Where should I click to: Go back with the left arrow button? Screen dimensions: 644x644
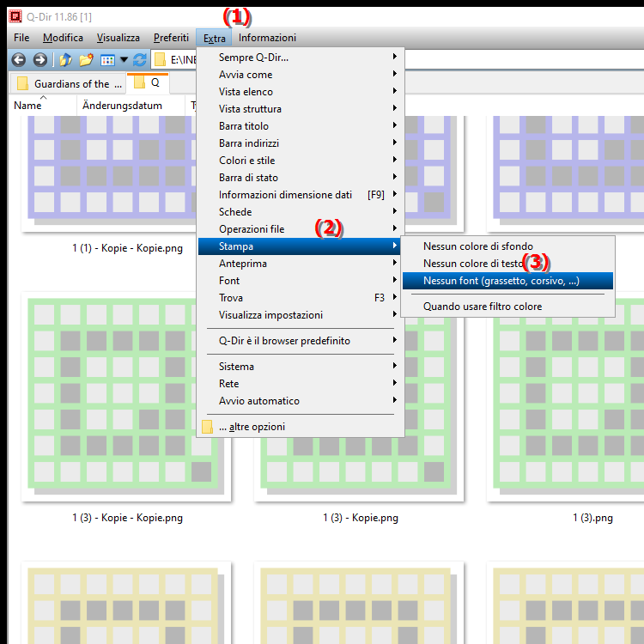(19, 60)
